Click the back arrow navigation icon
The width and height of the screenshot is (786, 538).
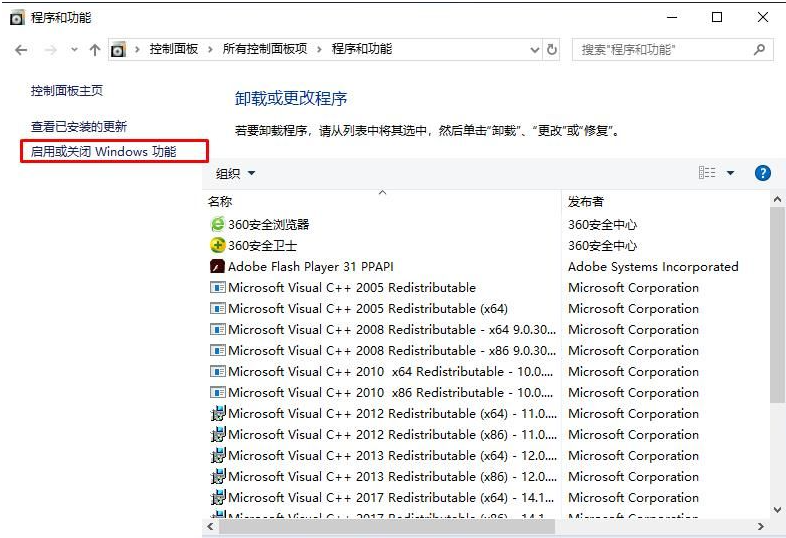[x=22, y=49]
